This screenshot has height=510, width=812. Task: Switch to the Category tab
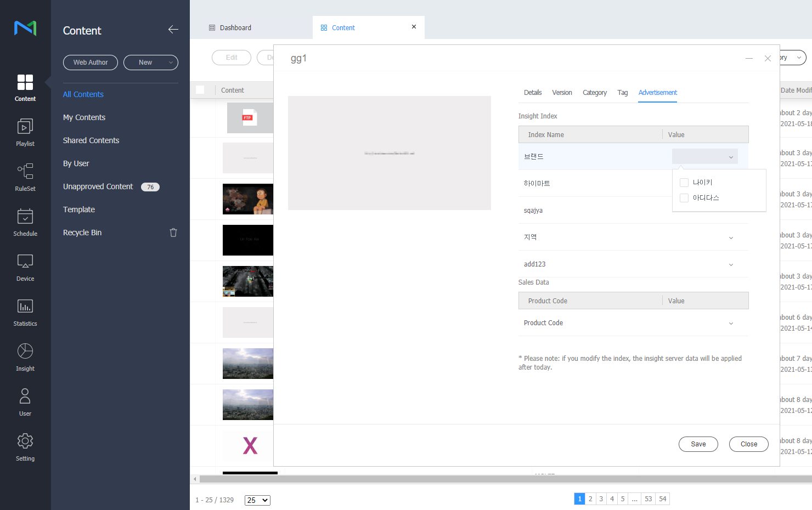click(594, 93)
